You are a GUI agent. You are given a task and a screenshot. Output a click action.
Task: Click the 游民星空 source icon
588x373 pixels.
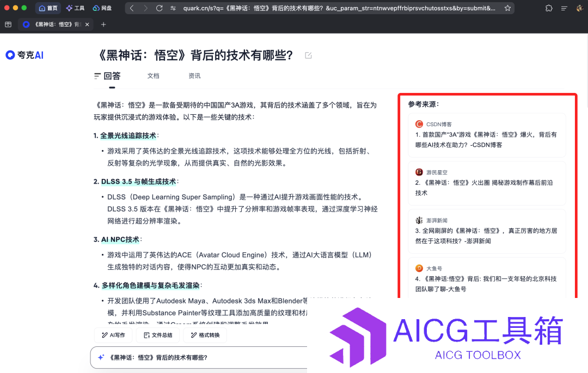click(x=419, y=172)
